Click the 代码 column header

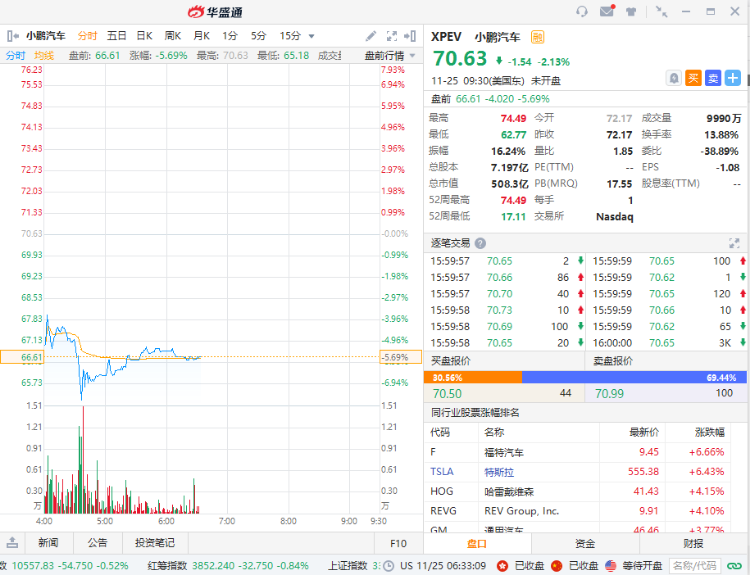[x=440, y=432]
